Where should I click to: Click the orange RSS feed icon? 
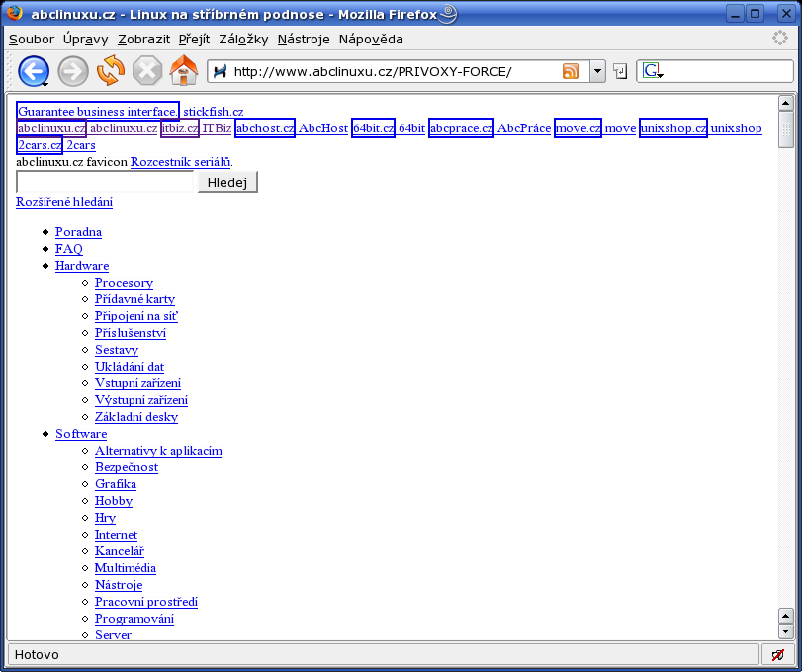[x=571, y=71]
